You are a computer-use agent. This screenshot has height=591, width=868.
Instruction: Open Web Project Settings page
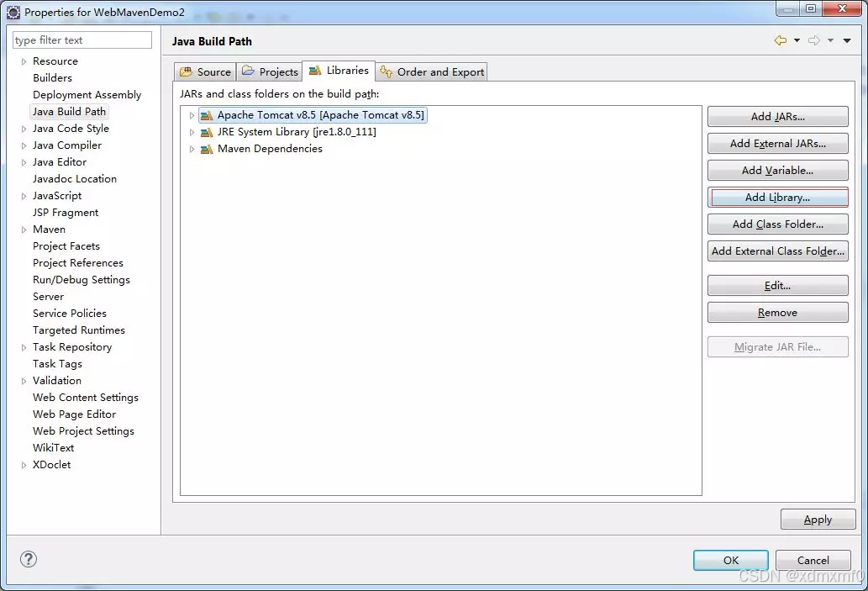[83, 431]
